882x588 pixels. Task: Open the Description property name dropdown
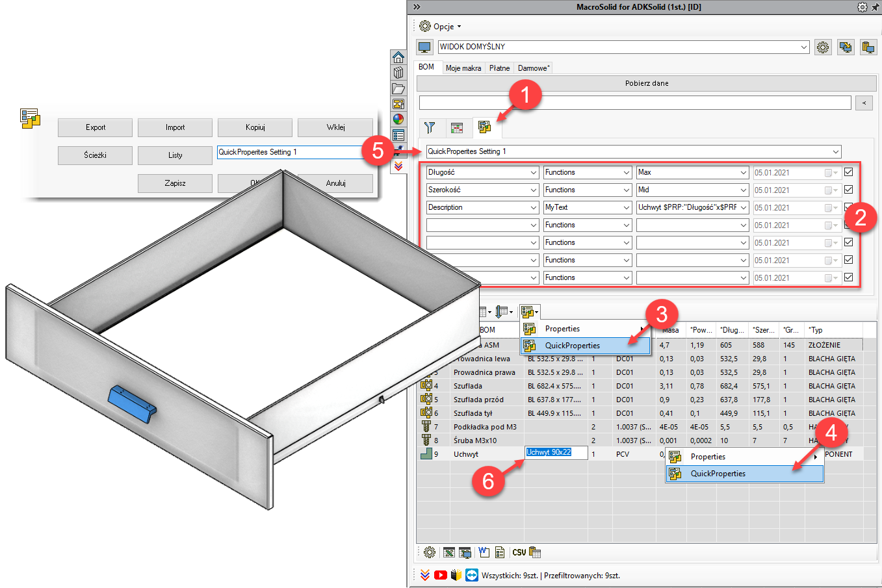pos(534,207)
